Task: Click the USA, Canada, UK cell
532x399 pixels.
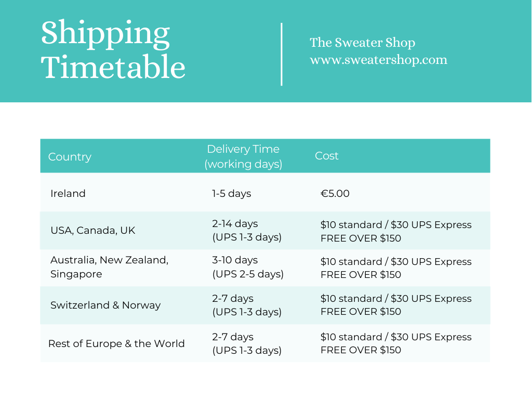Action: click(92, 230)
